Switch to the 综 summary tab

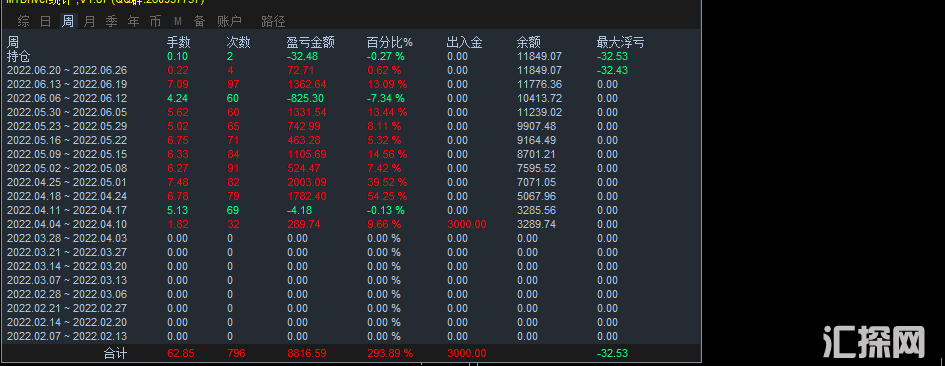(24, 22)
